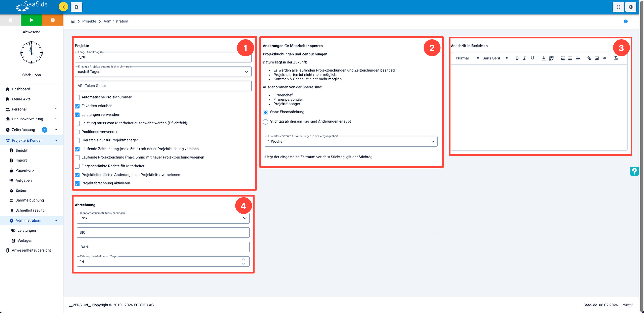Open Standardsteuersatz für Rechnungen dropdown
The width and height of the screenshot is (644, 313).
coord(163,218)
